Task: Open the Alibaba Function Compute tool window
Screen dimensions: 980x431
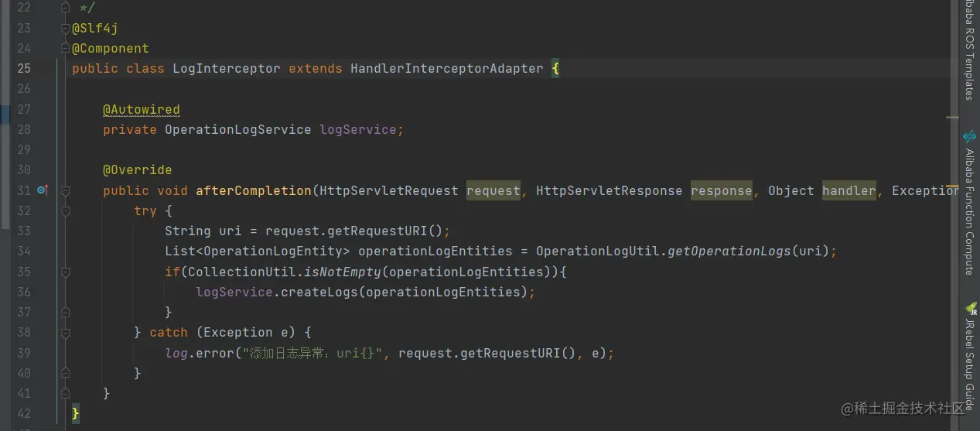Action: 968,212
